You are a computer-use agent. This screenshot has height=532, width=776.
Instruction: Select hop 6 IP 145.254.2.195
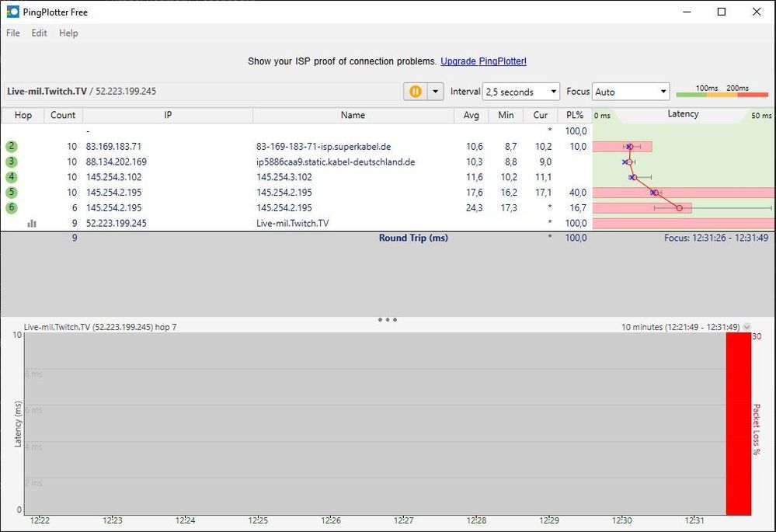click(x=114, y=208)
